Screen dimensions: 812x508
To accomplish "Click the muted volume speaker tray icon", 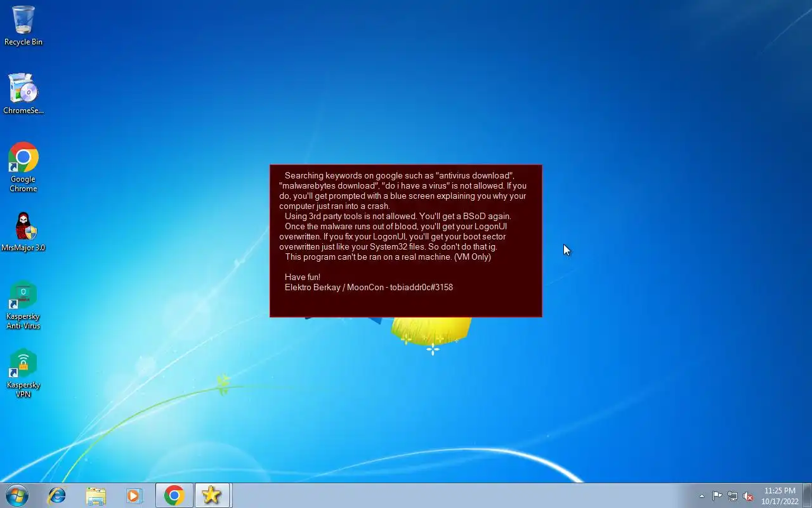I will point(749,496).
